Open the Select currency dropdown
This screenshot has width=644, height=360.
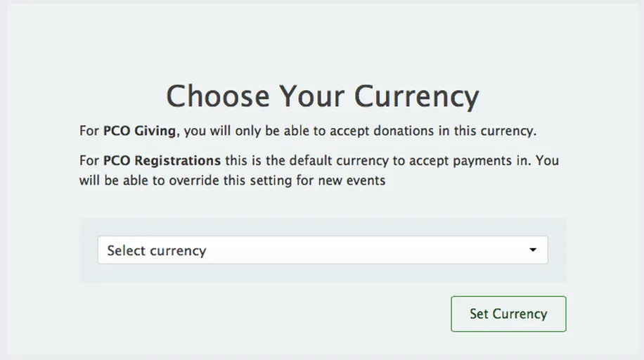point(322,250)
